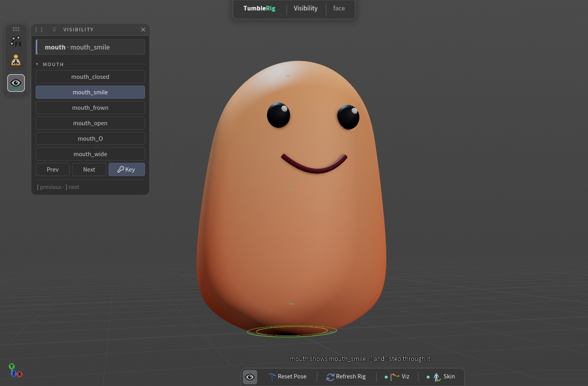Click the 'mouth · mouth_smile' header field

(90, 47)
